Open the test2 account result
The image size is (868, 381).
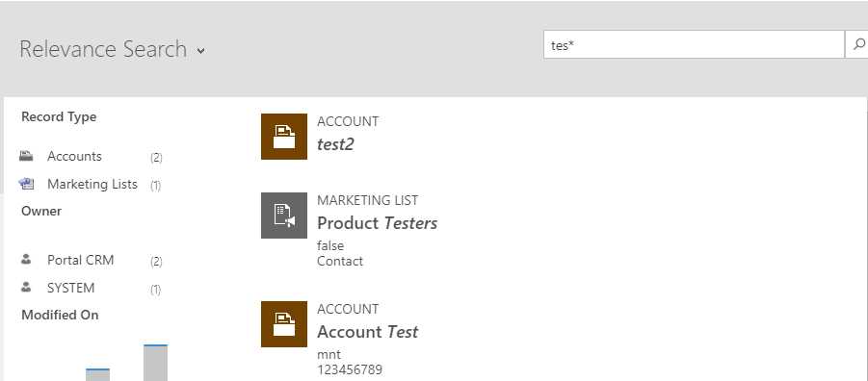pos(335,144)
